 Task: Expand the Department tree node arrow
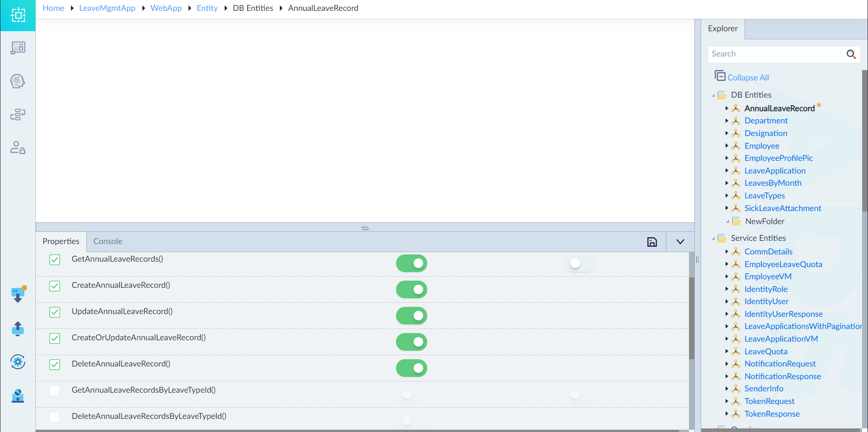point(726,121)
